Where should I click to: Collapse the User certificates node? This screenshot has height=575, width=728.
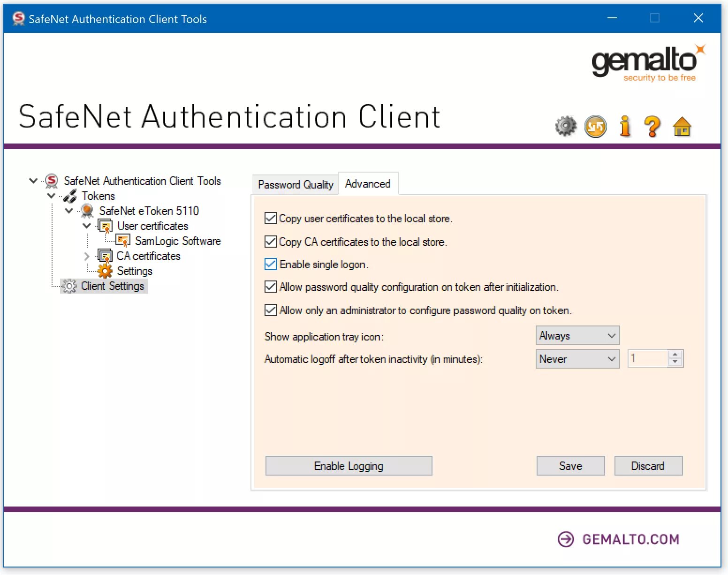(86, 226)
